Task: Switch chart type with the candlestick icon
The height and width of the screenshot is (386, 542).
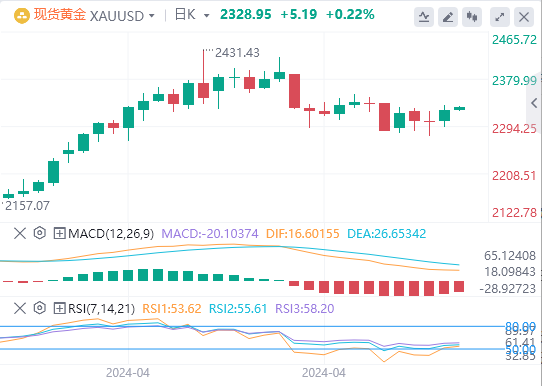Action: click(472, 17)
